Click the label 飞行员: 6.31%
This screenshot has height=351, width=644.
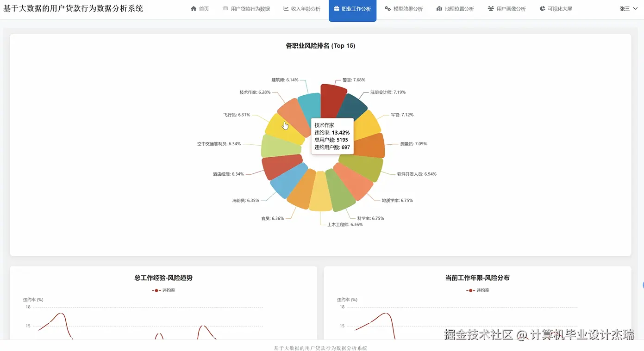[x=237, y=115]
